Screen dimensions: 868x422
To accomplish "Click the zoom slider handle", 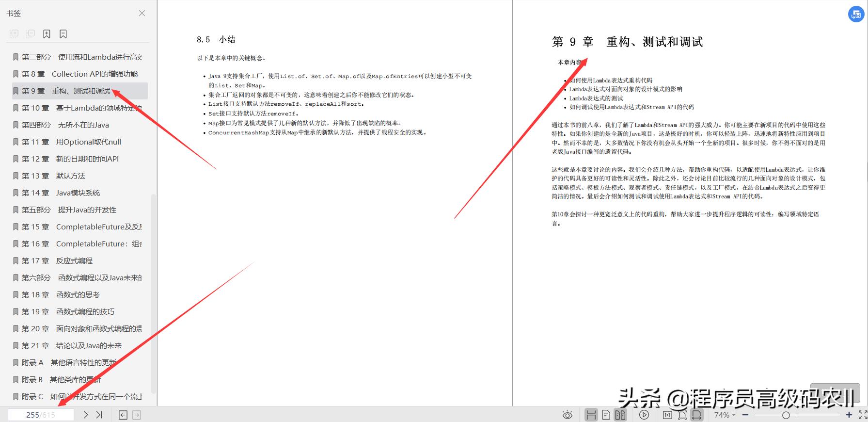I will (x=786, y=415).
